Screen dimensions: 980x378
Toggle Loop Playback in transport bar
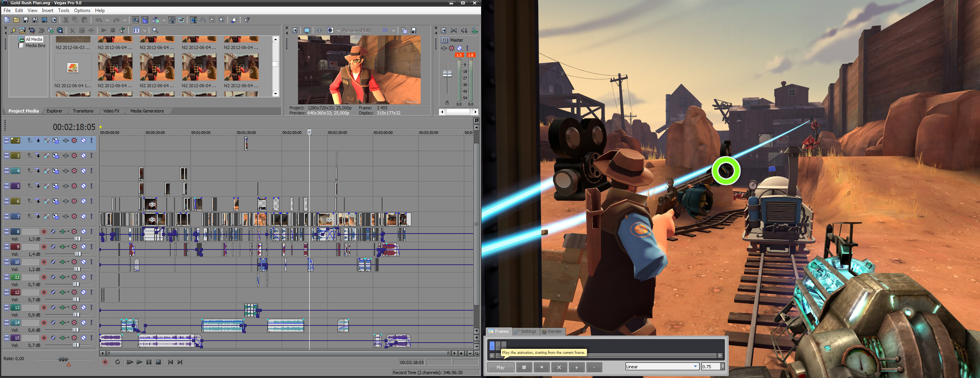tap(118, 362)
